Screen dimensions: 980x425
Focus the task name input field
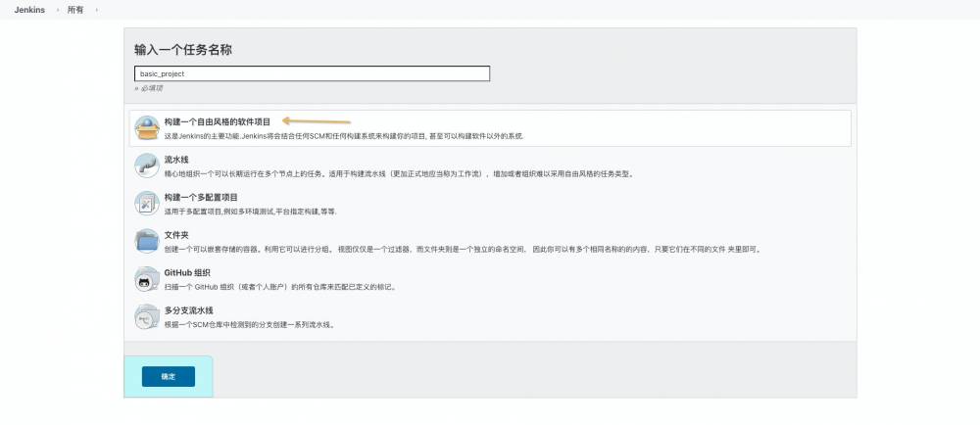[312, 73]
